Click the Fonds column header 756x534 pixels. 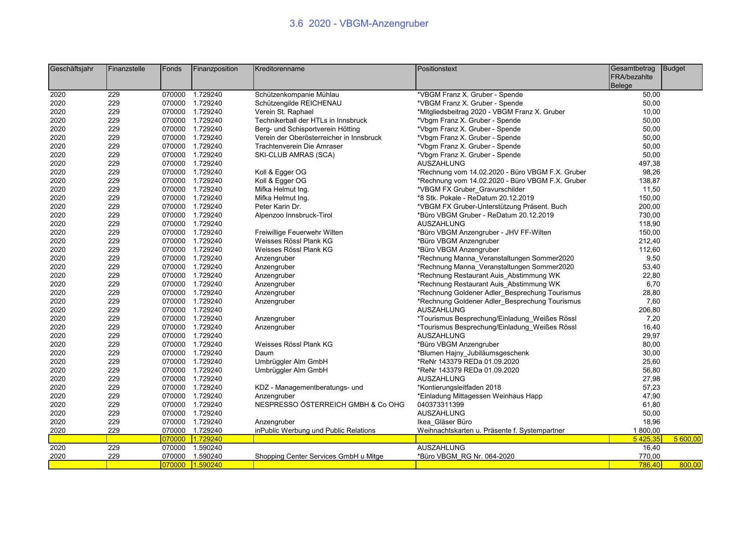(172, 69)
